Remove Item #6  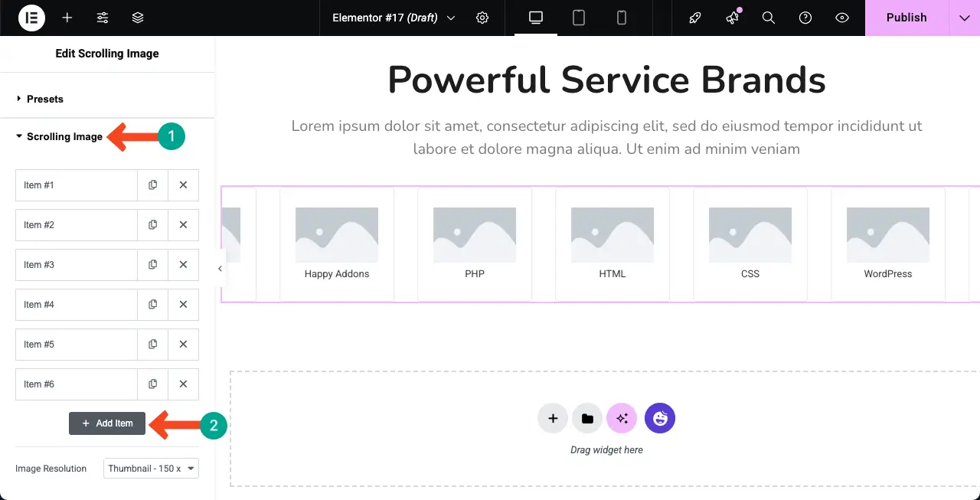184,384
